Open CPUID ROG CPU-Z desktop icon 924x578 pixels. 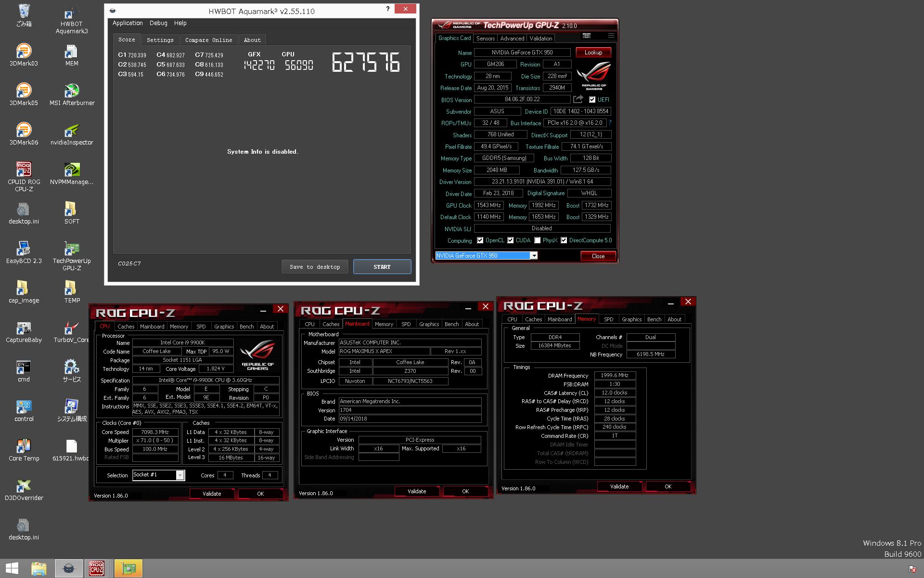(24, 177)
